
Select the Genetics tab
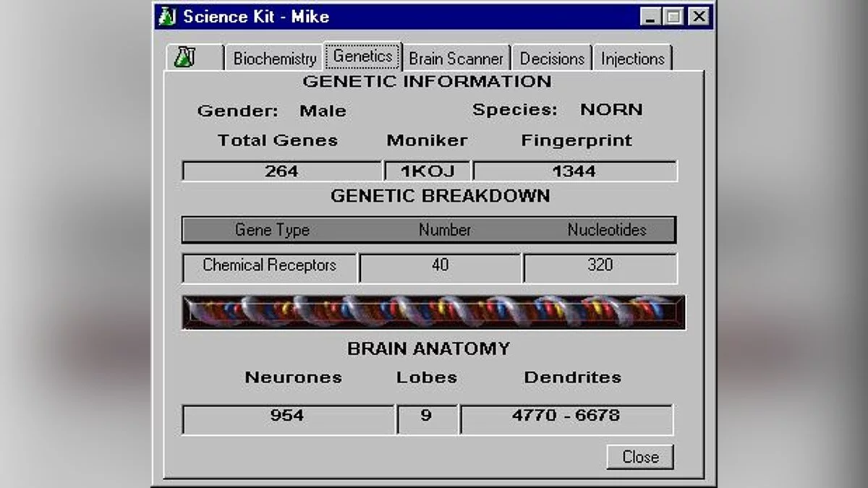pyautogui.click(x=362, y=56)
